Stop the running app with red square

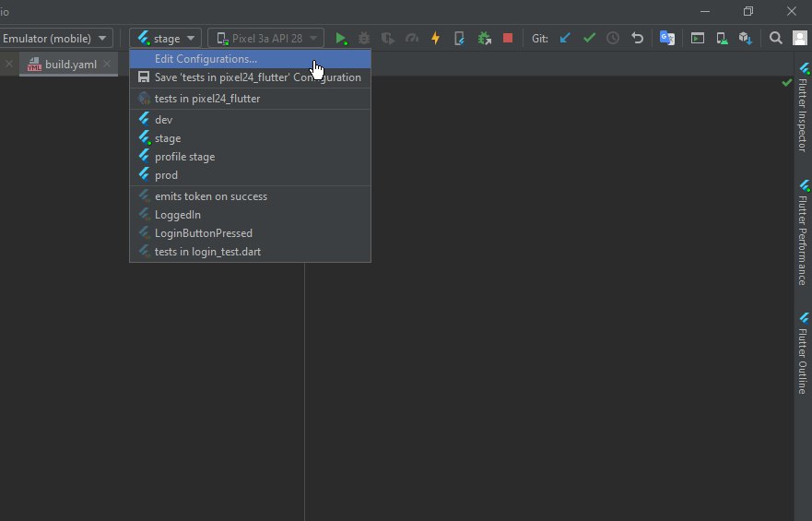(x=508, y=39)
